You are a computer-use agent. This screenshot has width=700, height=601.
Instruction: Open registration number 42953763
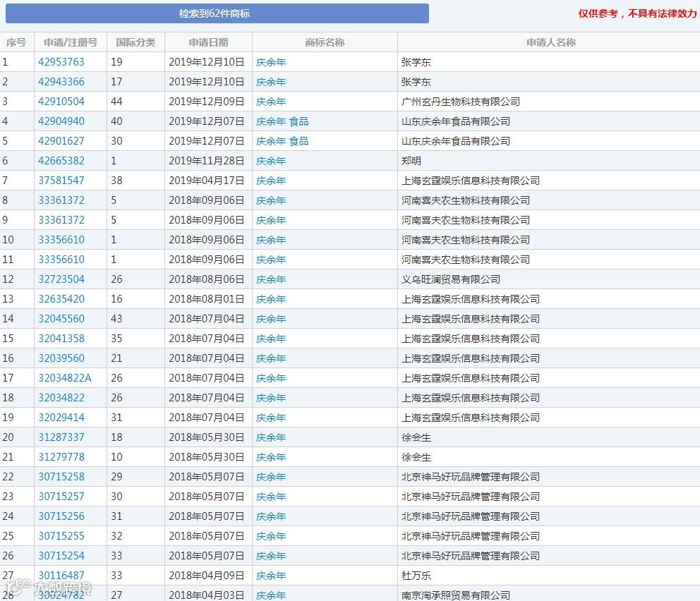(61, 62)
